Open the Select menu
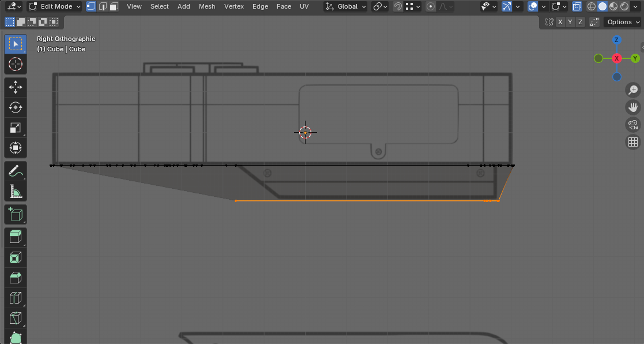 (159, 6)
